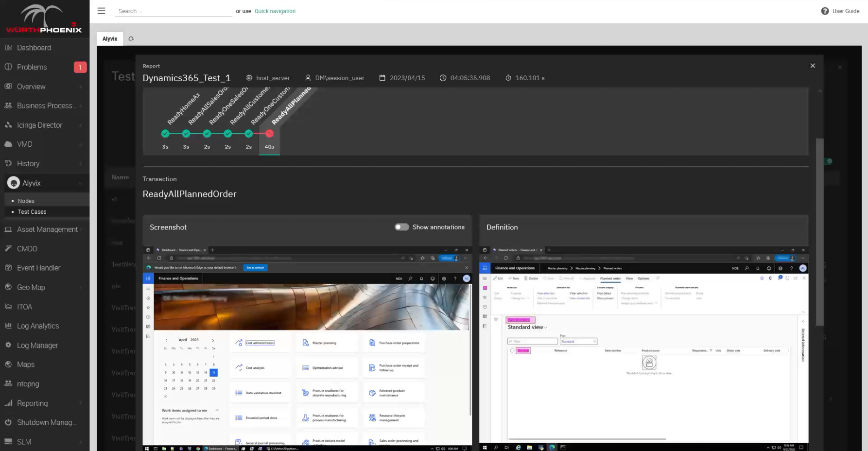Image resolution: width=868 pixels, height=451 pixels.
Task: Open the Dashboard menu entry
Action: 34,48
